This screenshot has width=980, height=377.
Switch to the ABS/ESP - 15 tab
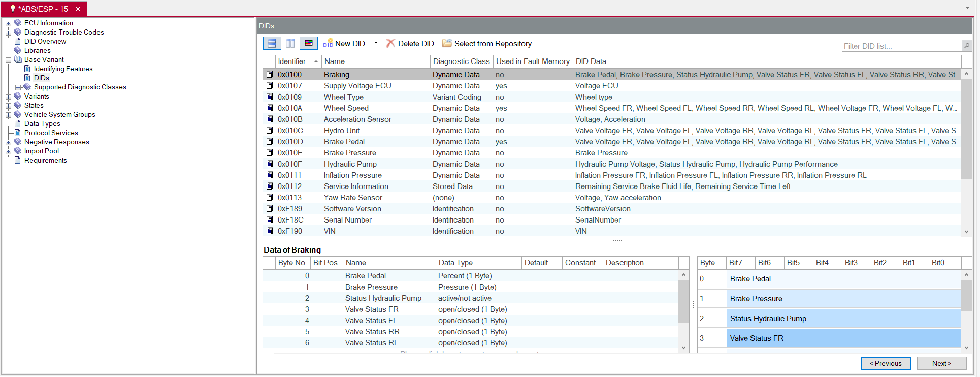[43, 9]
